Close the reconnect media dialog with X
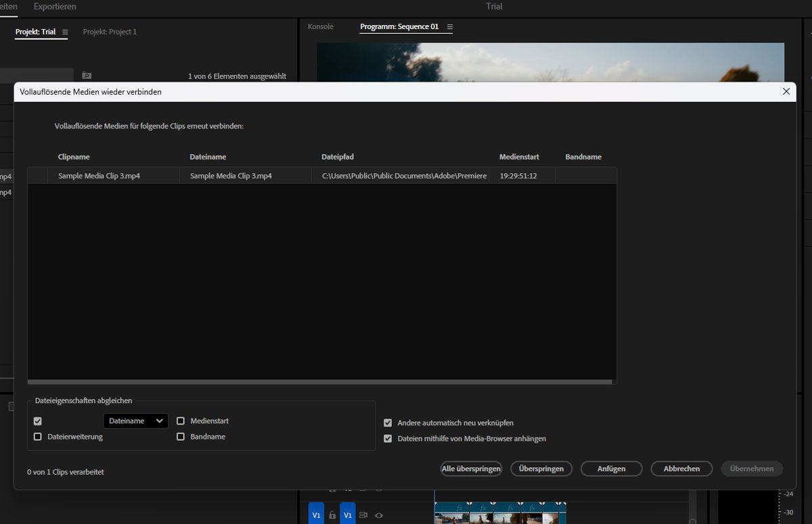 click(x=786, y=91)
